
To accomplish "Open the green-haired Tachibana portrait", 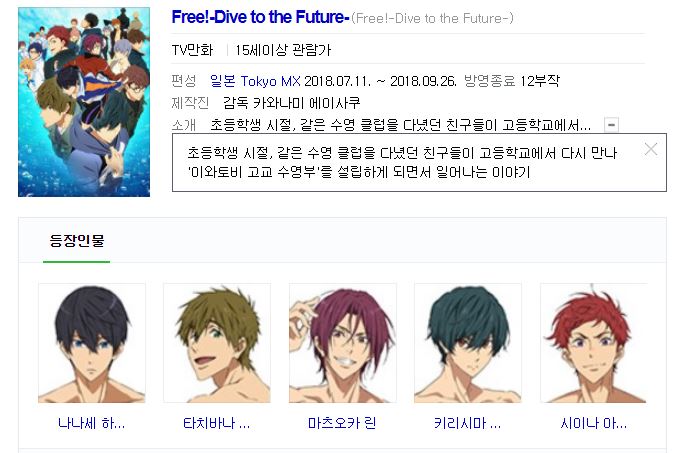I will [x=217, y=343].
